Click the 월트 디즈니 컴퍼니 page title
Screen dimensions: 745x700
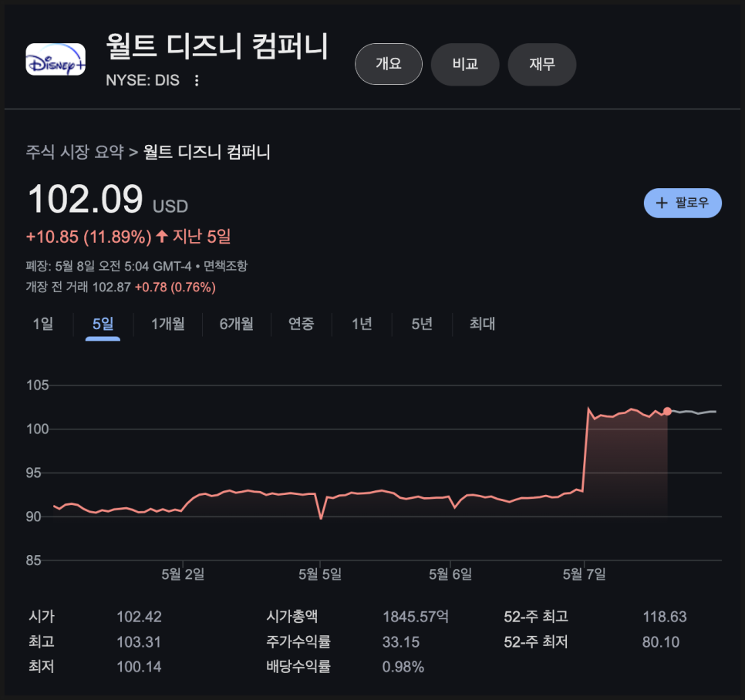(x=217, y=46)
